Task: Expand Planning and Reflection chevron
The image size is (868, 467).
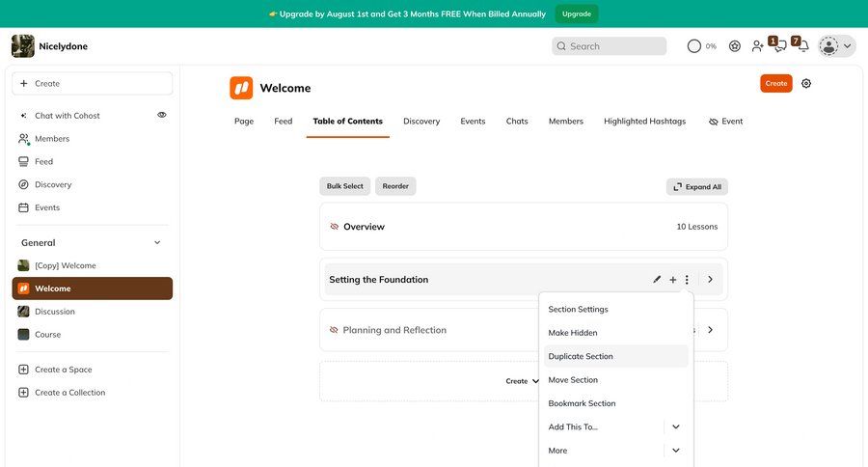Action: (710, 330)
